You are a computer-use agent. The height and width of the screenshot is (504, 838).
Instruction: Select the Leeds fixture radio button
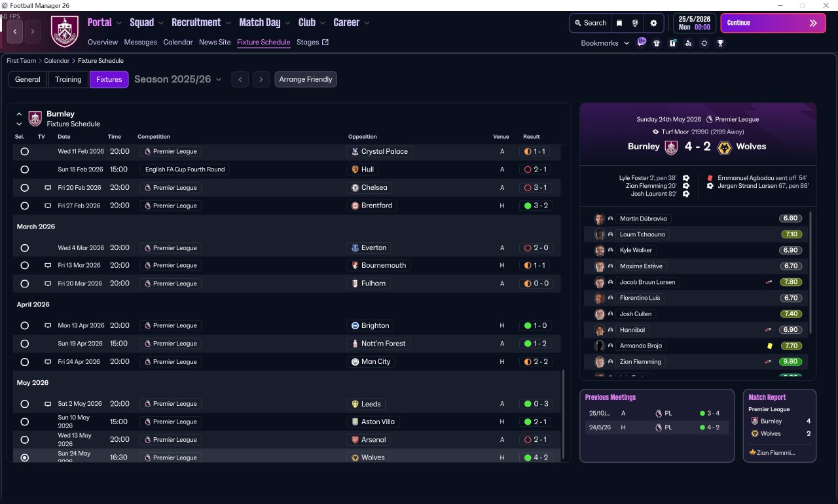[x=25, y=404]
